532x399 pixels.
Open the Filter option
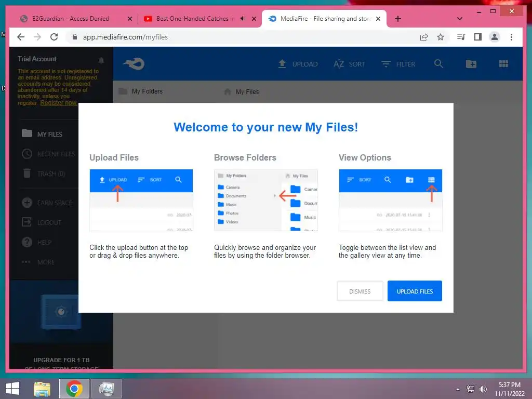point(398,64)
